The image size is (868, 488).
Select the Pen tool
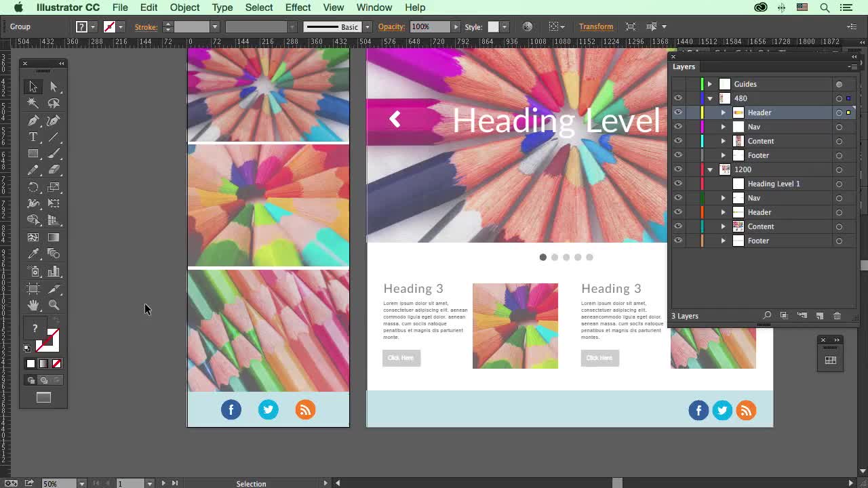33,121
